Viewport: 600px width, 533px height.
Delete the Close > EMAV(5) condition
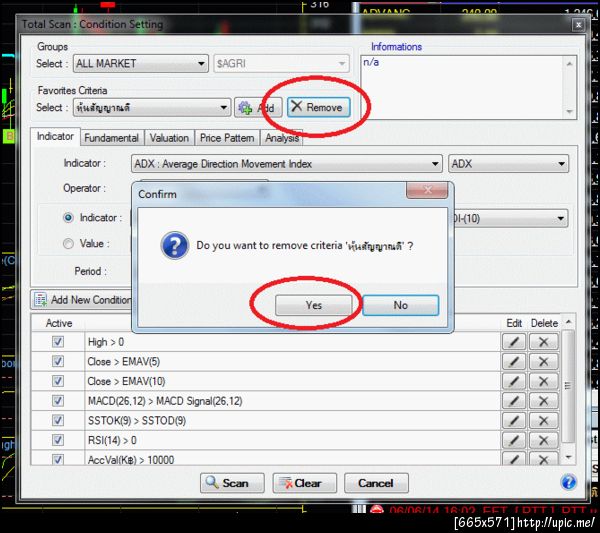tap(543, 362)
